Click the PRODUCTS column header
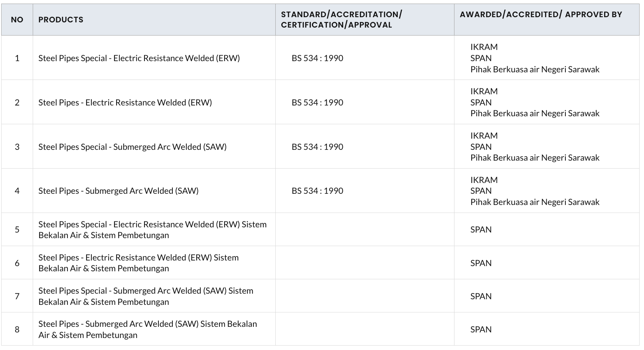 tap(61, 20)
